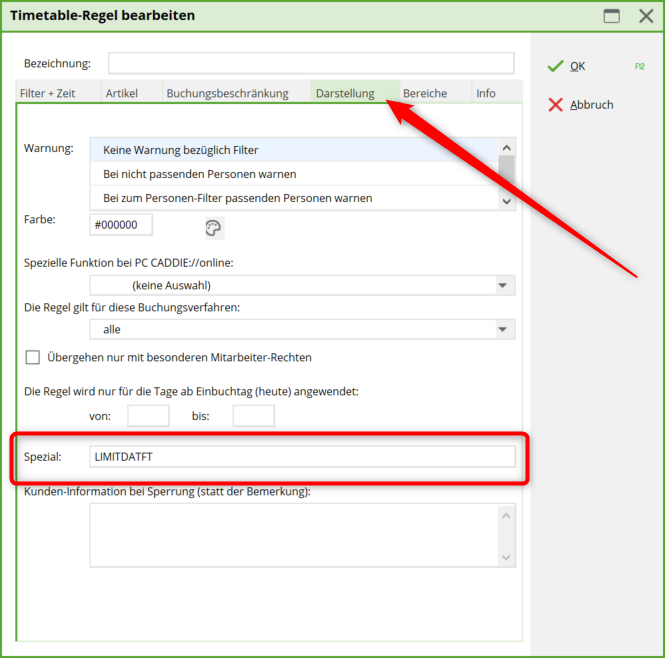Click the Spezial field containing LIMITDATFT
The height and width of the screenshot is (658, 665).
(x=302, y=457)
